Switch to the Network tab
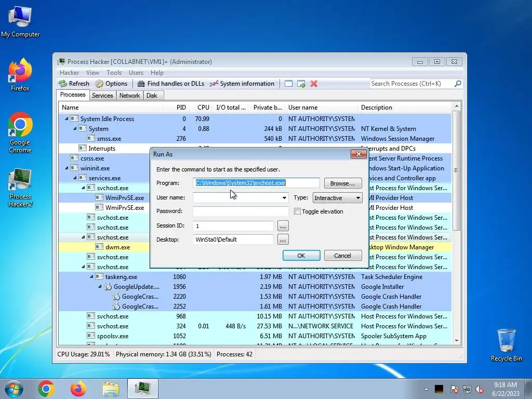The image size is (532, 399). click(129, 96)
